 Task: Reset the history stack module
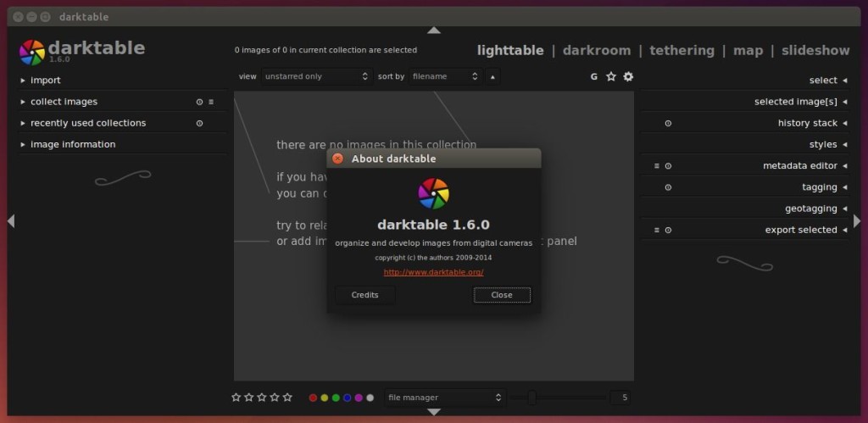[668, 123]
